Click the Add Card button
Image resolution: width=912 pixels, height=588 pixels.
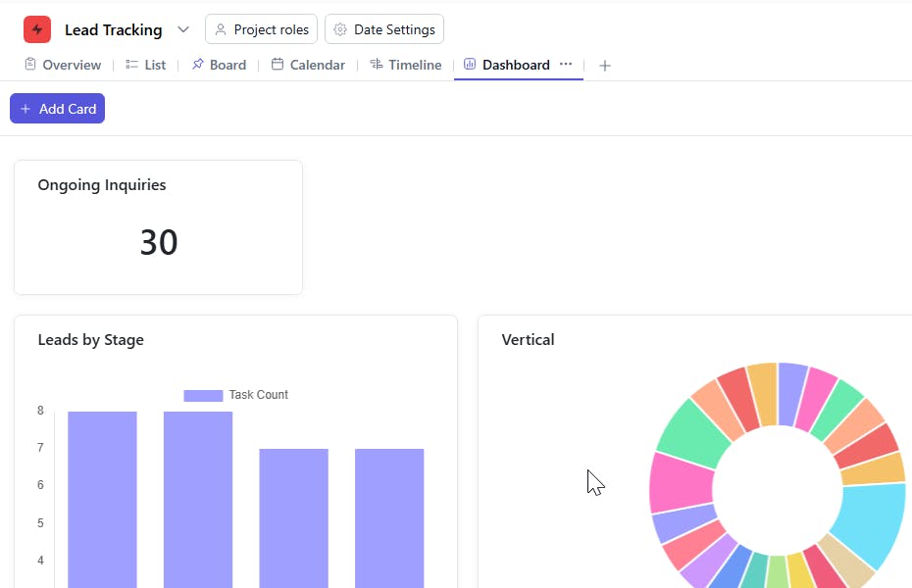(58, 109)
